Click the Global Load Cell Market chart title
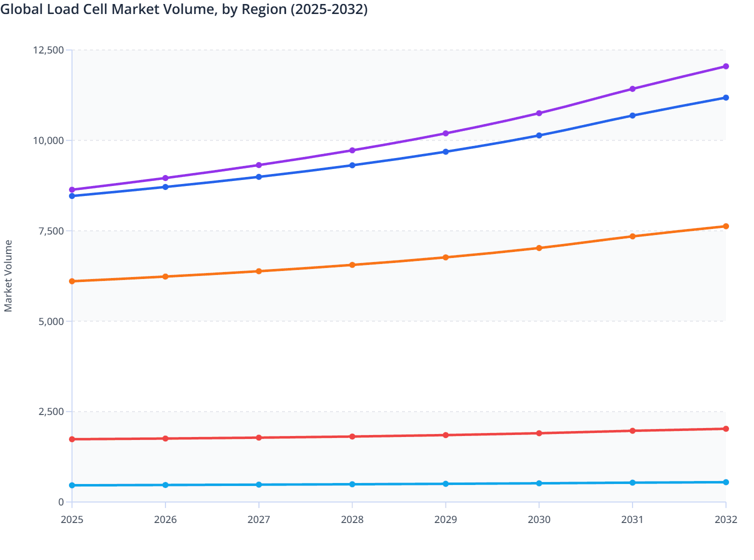This screenshot has height=560, width=754. pos(184,9)
